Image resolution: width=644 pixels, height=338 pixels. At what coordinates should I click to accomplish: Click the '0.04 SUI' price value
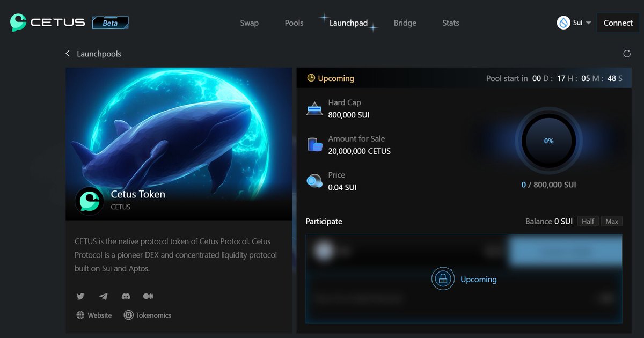click(342, 187)
